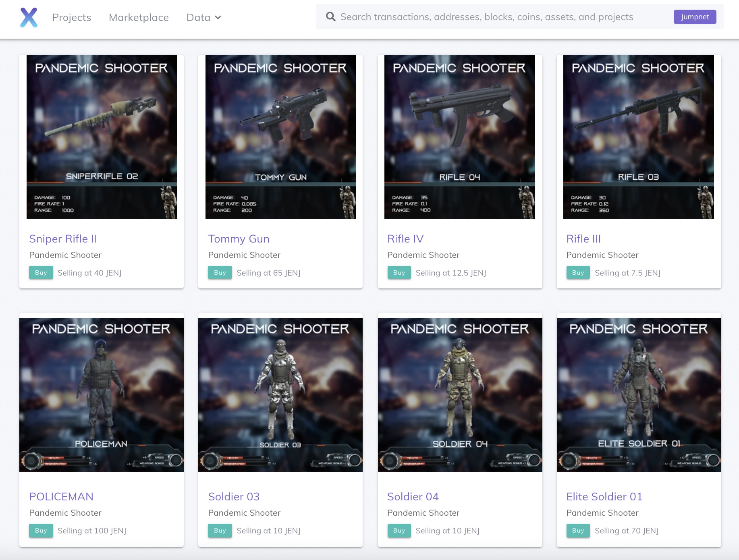The width and height of the screenshot is (739, 560).
Task: Open the Rifle IV card image
Action: 459,137
